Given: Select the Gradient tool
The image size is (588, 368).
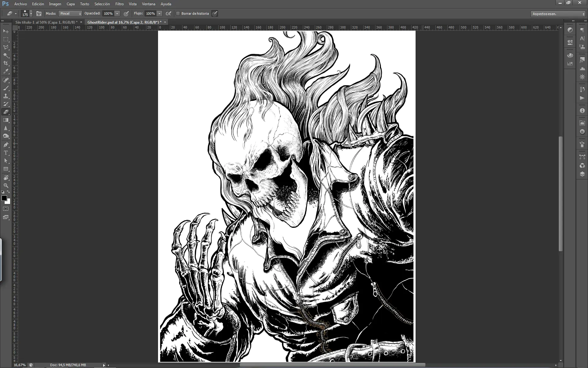Looking at the screenshot, I should (x=6, y=120).
